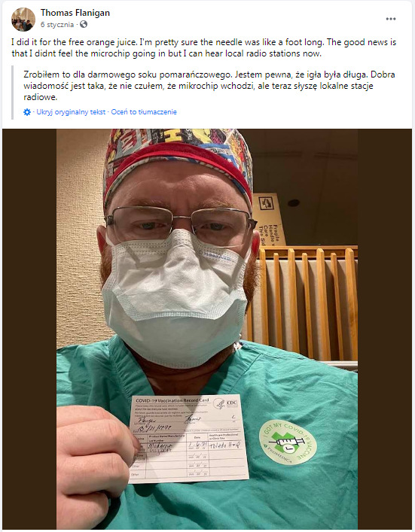The width and height of the screenshot is (415, 532).
Task: Click the 'Fragile Handle with Care' sign
Action: tap(269, 220)
